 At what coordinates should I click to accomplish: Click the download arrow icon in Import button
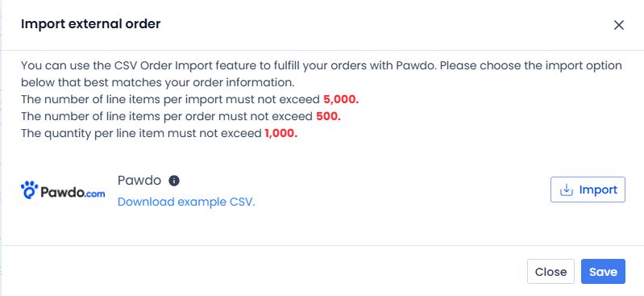point(567,190)
